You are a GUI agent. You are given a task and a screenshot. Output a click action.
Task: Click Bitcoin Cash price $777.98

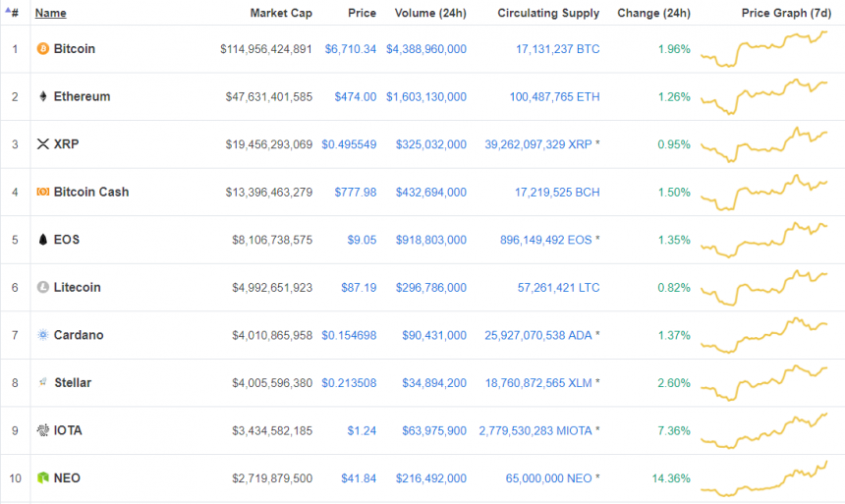click(355, 192)
